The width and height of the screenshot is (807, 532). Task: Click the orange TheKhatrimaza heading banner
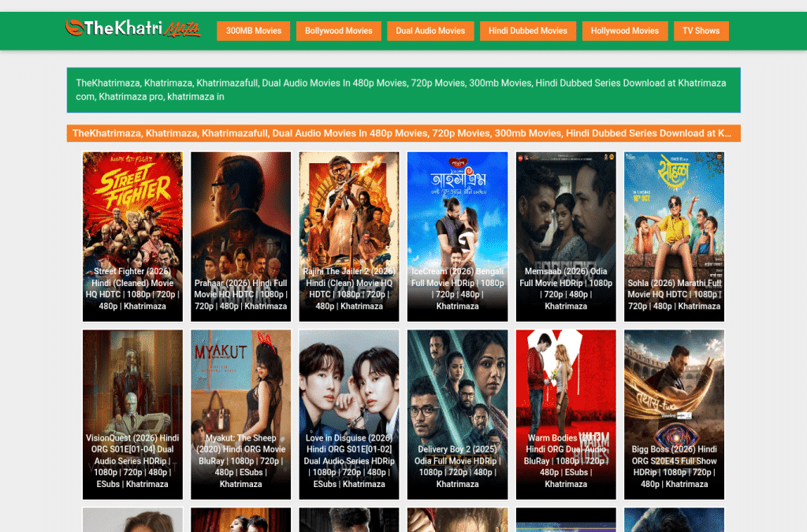403,133
